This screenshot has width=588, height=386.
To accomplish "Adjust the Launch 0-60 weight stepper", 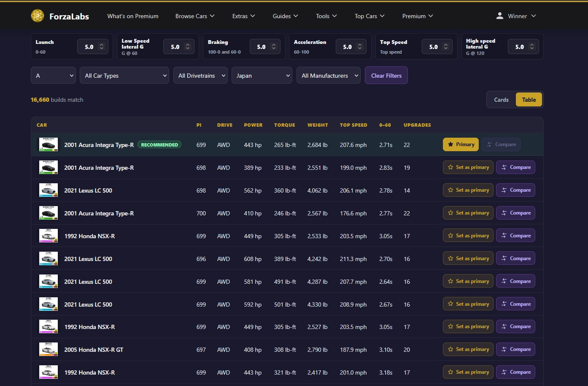I will coord(101,46).
